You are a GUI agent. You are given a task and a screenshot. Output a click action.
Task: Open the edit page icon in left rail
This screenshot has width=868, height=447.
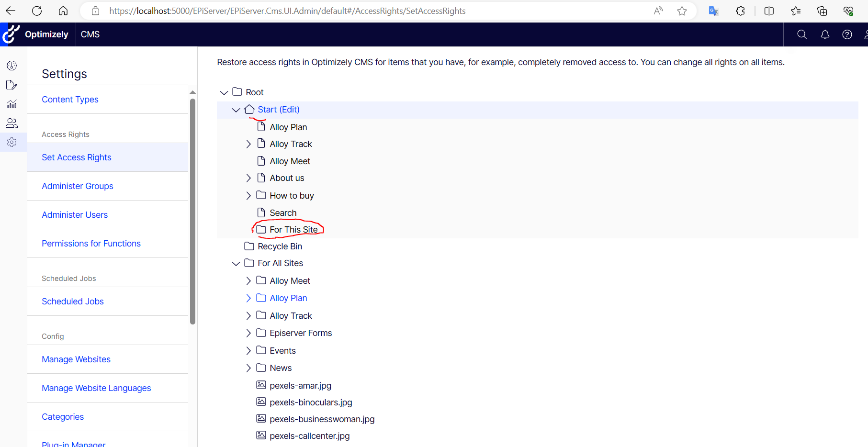point(12,85)
